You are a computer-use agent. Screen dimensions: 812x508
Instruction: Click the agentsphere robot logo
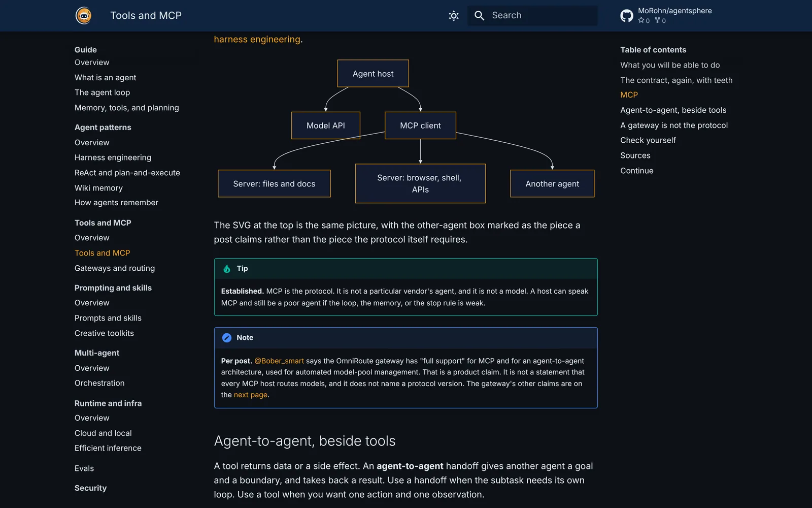pos(84,15)
